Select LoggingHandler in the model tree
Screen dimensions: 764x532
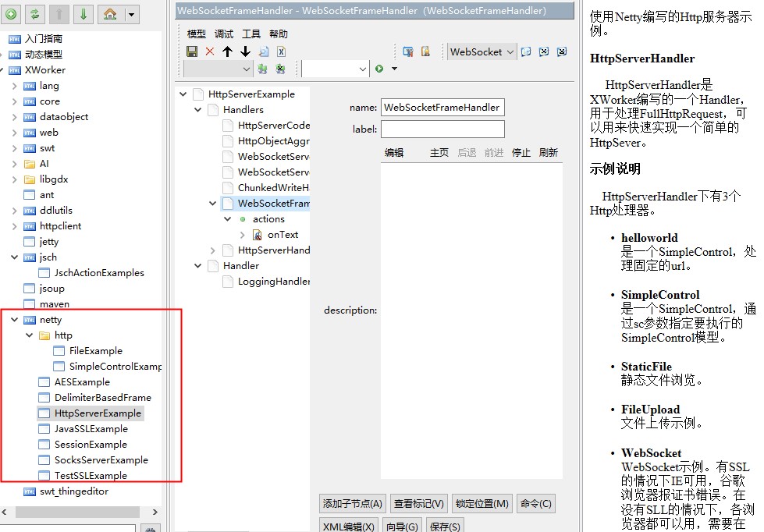tap(273, 282)
